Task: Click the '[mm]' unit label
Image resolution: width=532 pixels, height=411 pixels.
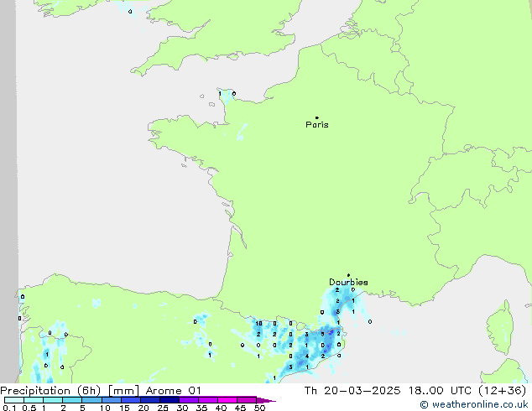Action: (123, 391)
